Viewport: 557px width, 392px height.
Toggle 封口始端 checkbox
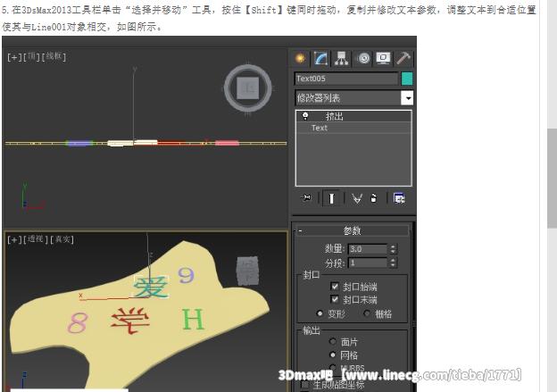click(x=335, y=286)
